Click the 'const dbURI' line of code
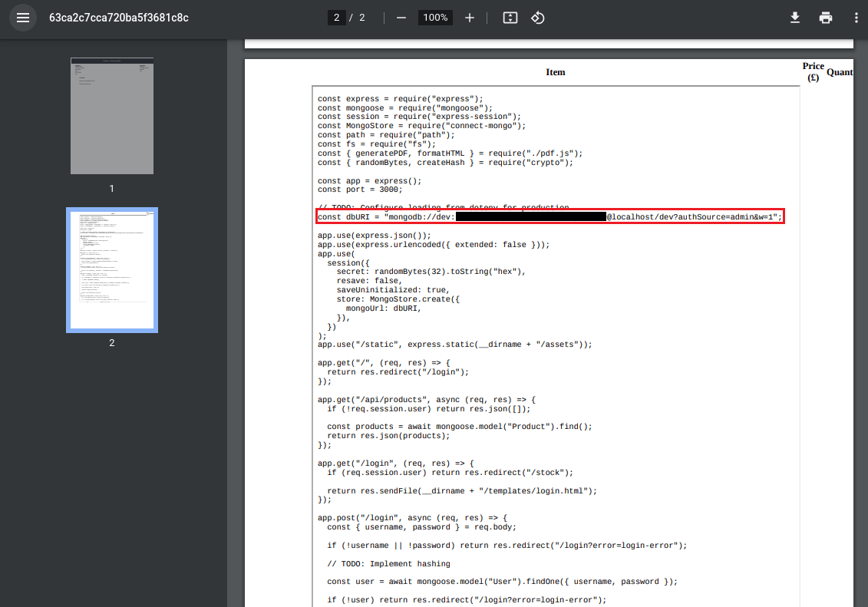The height and width of the screenshot is (607, 868). point(550,217)
